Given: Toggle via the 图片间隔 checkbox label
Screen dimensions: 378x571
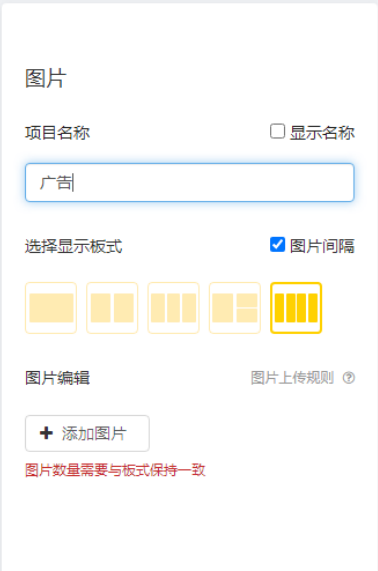Looking at the screenshot, I should (x=322, y=246).
